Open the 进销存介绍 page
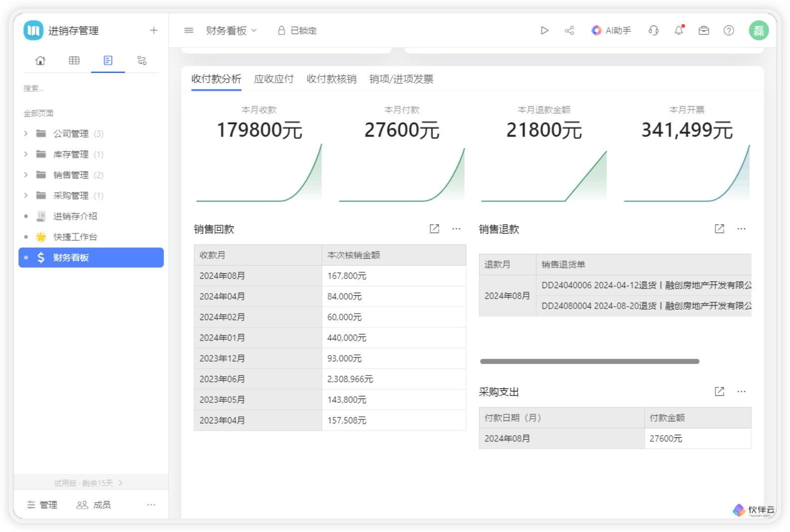The height and width of the screenshot is (532, 790). (x=91, y=216)
